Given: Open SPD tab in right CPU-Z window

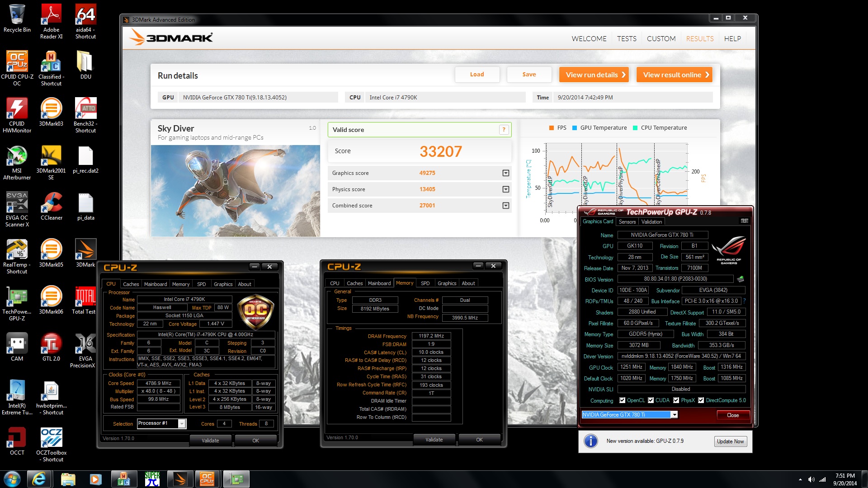Looking at the screenshot, I should click(x=425, y=283).
